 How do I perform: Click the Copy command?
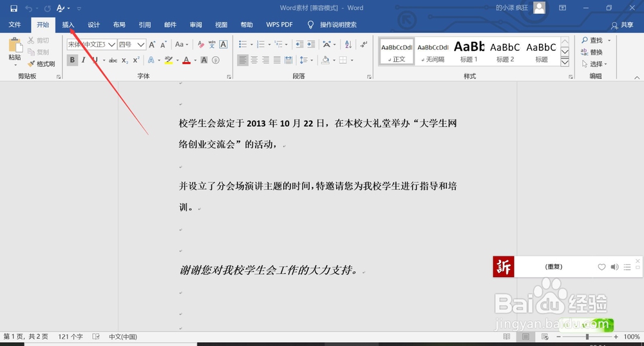38,52
